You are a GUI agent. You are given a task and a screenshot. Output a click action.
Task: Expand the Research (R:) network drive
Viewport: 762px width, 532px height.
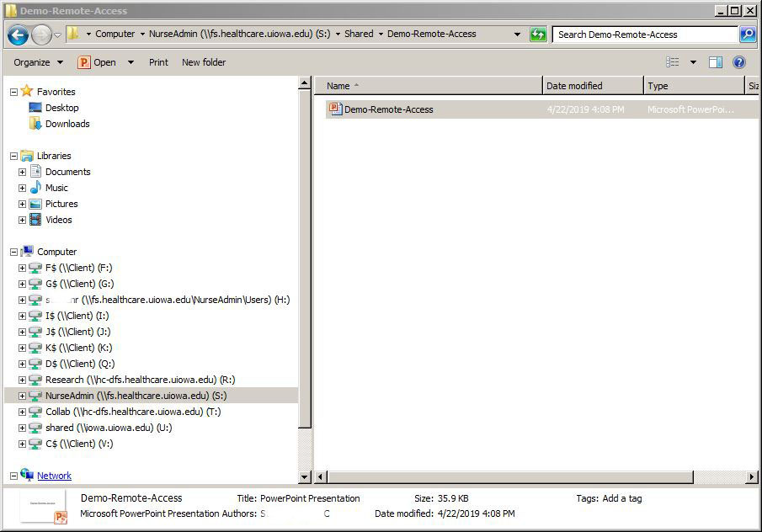pos(22,380)
